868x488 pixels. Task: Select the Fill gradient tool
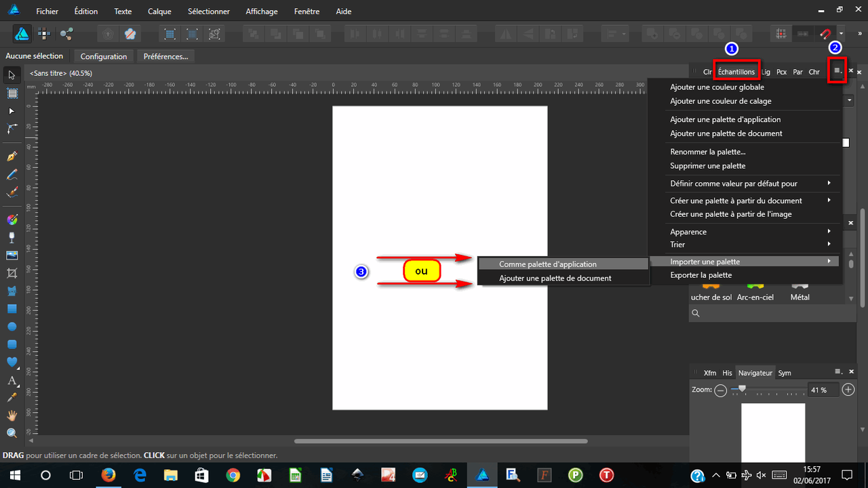coord(12,220)
